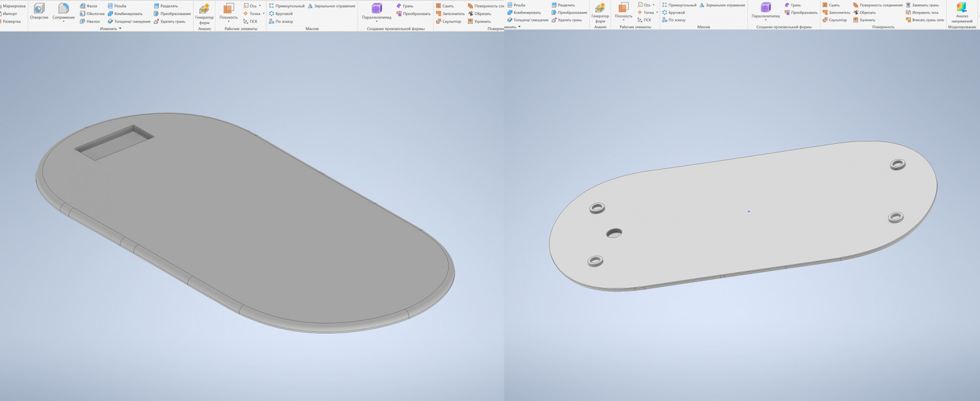Select the Исправить тела (Repair Bodies) tool

pos(922,13)
